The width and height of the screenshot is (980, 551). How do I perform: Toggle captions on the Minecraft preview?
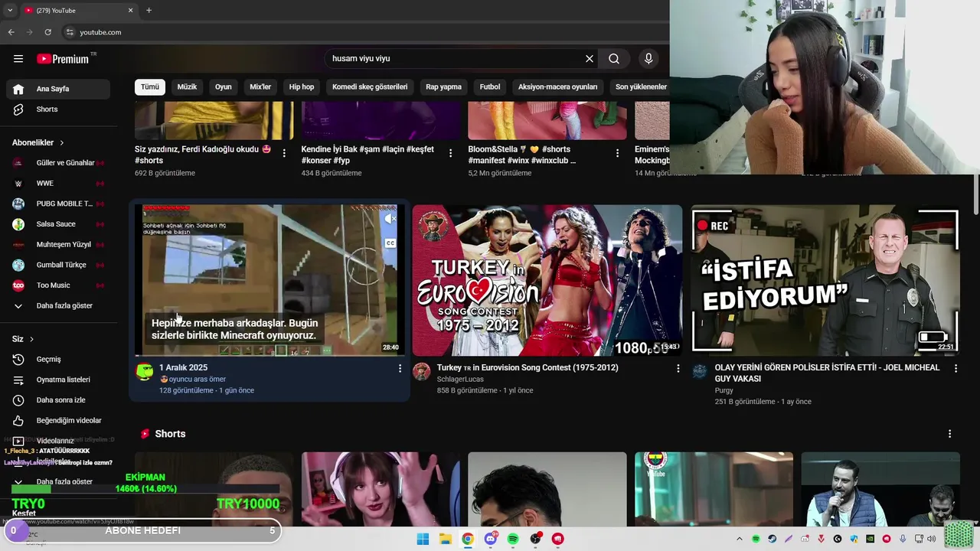(390, 243)
